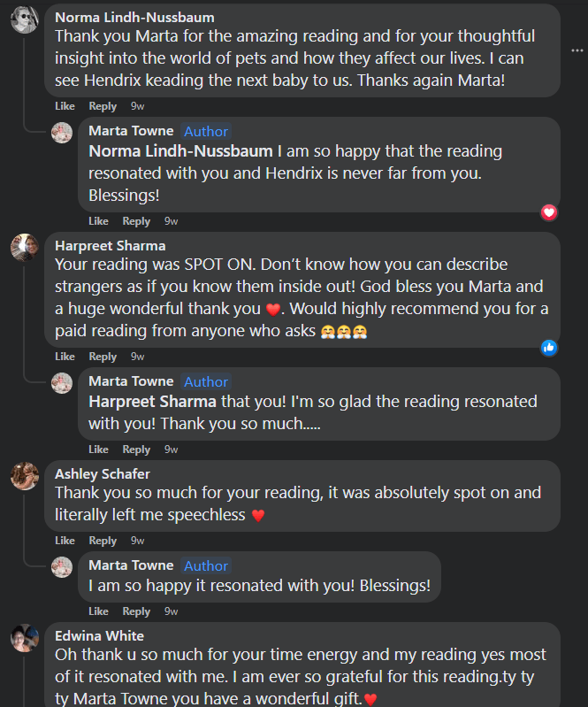Viewport: 588px width, 707px height.
Task: Like Harpreet Sharma's comment
Action: (65, 357)
